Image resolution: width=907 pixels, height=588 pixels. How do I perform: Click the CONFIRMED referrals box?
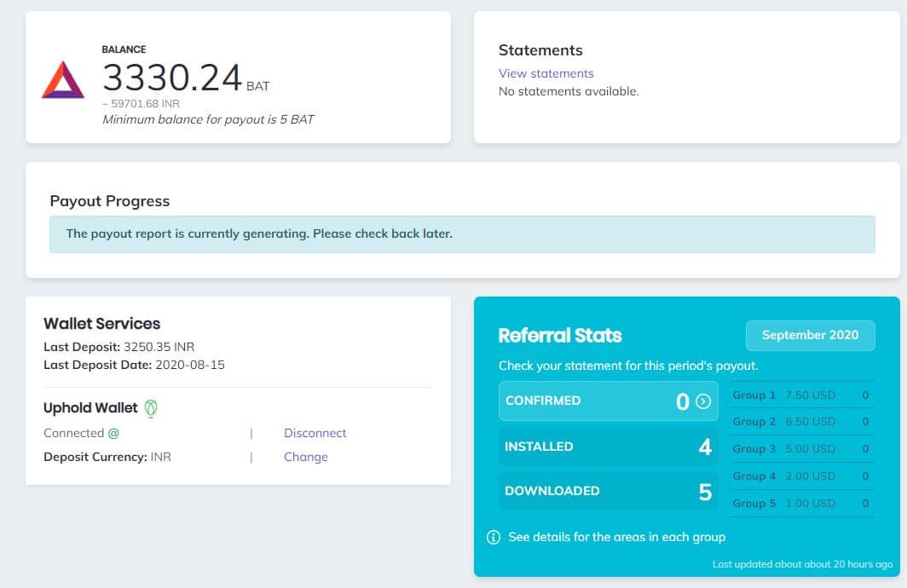(x=608, y=401)
